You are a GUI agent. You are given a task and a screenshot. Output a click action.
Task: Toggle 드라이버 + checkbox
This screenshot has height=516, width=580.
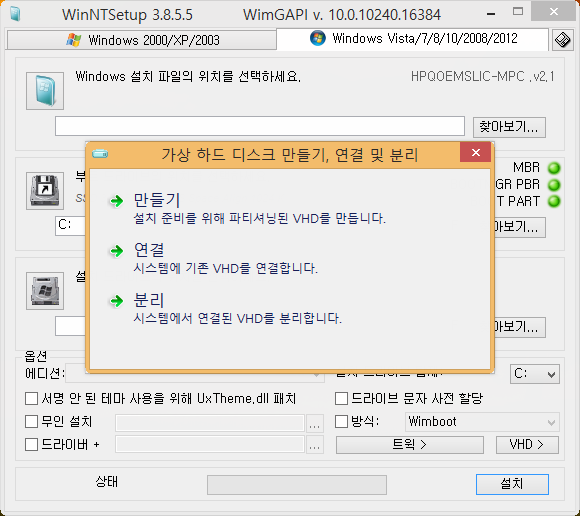pos(31,444)
